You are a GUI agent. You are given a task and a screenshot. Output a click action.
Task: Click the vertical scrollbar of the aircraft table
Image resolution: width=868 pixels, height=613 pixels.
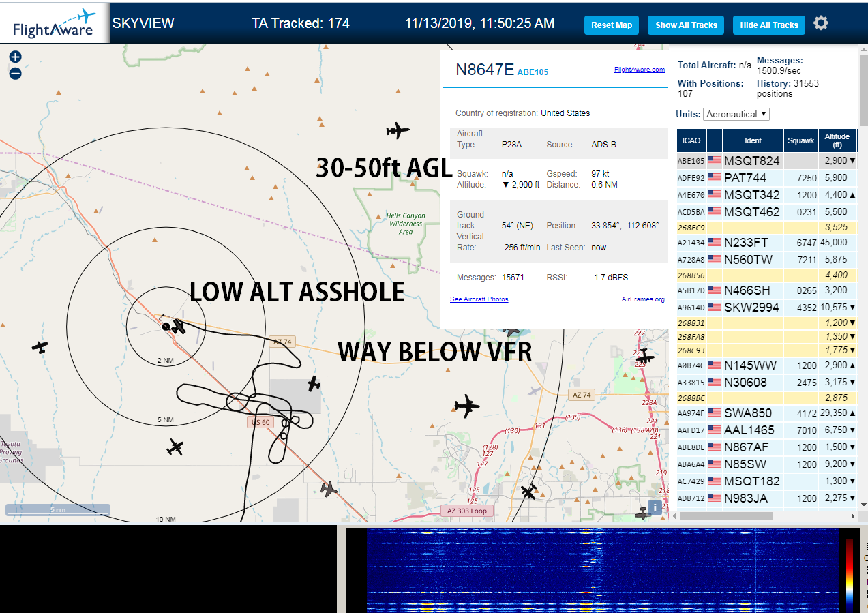click(x=863, y=89)
